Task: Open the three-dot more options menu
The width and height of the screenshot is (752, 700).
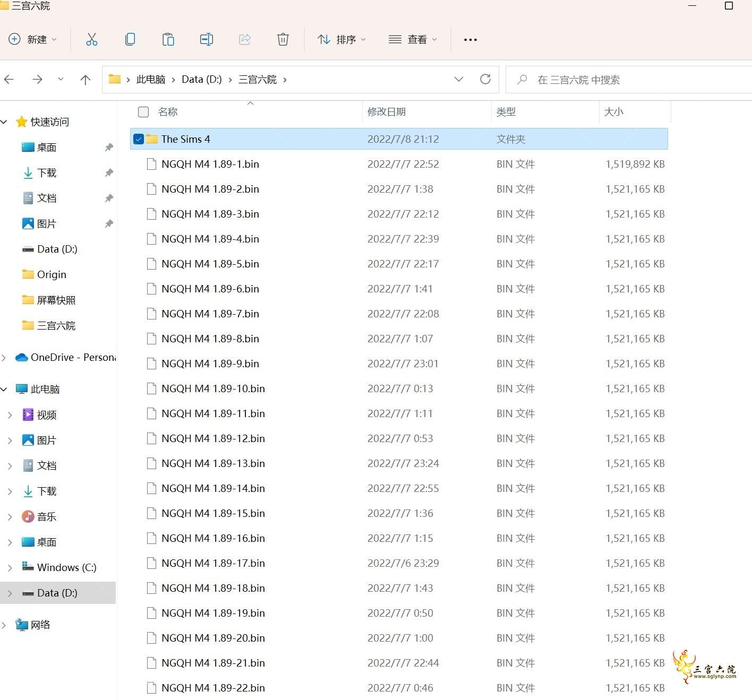Action: pyautogui.click(x=471, y=40)
